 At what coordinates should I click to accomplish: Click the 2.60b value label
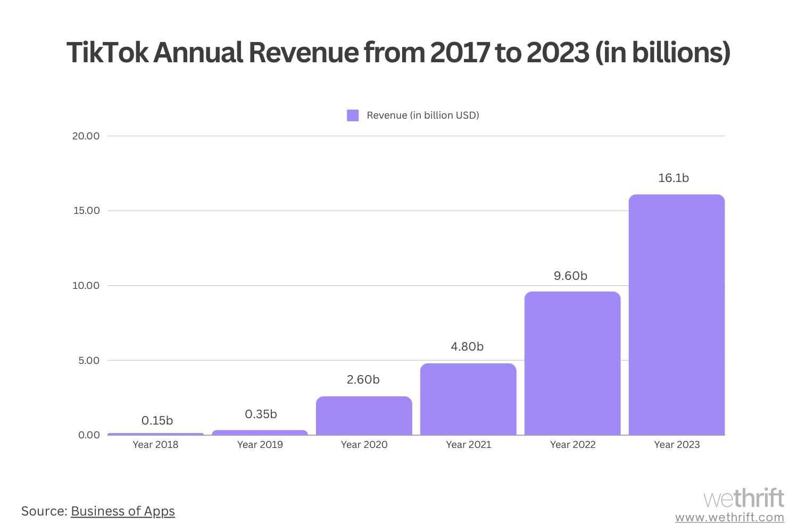point(363,380)
